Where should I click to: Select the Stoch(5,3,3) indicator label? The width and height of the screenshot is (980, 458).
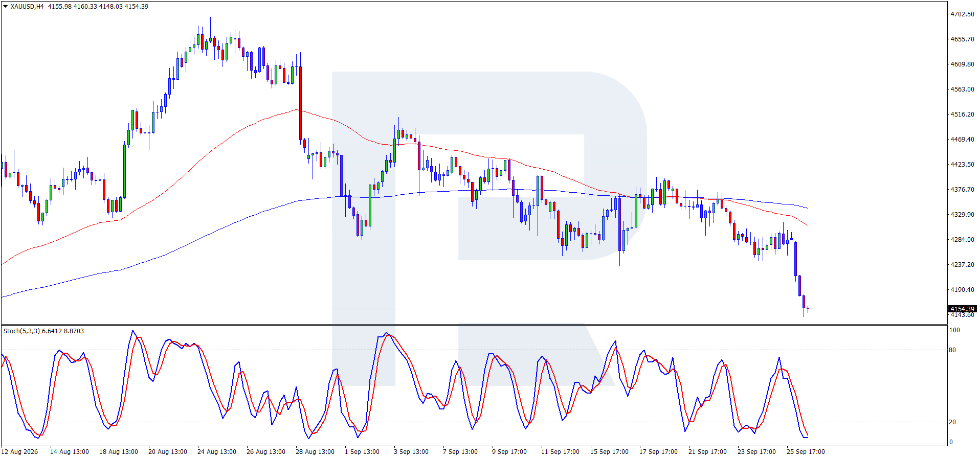coord(21,331)
